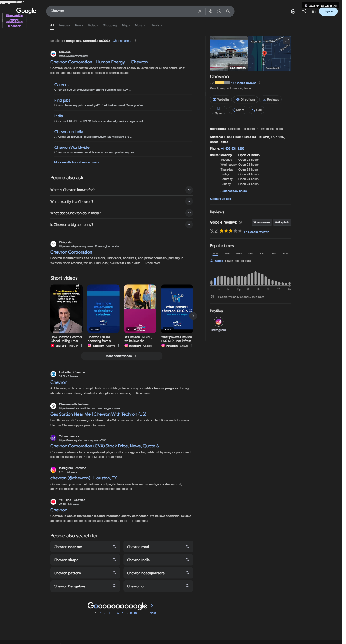Image resolution: width=346 pixels, height=644 pixels.
Task: Click the phone number +1 832-831-1262
Action: (233, 148)
